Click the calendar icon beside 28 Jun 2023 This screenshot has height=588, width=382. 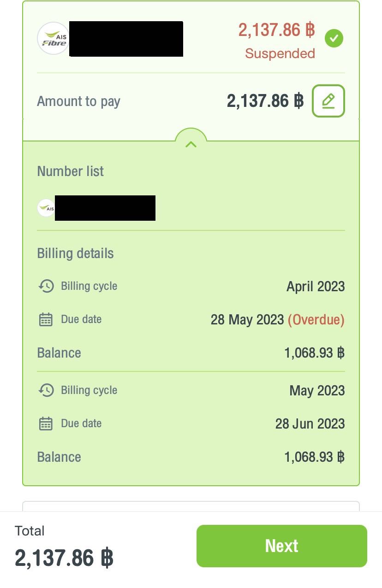[x=46, y=423]
